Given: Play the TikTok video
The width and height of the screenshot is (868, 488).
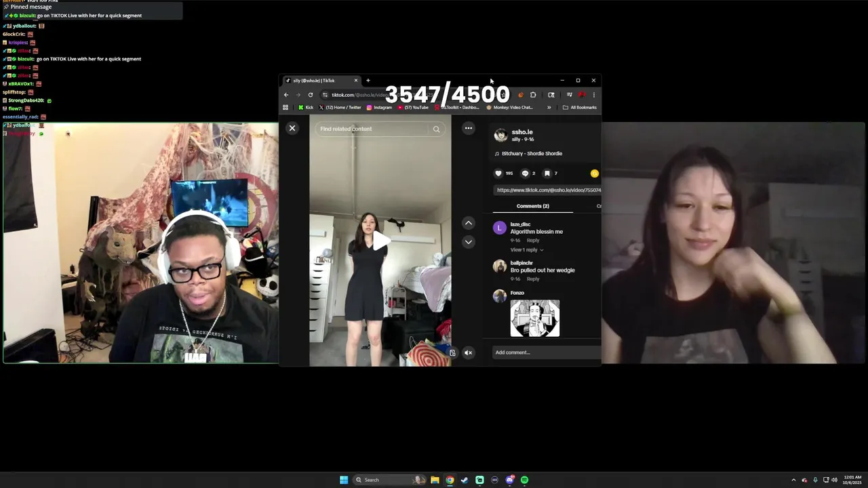Looking at the screenshot, I should point(380,241).
